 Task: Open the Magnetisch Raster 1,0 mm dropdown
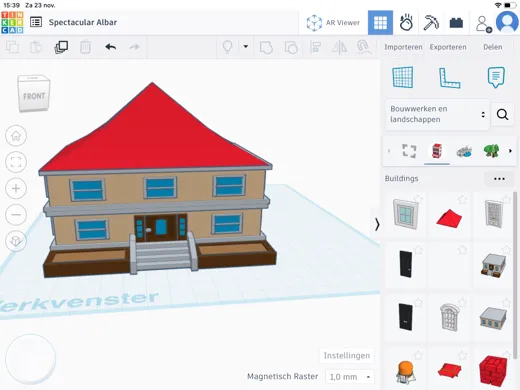(350, 377)
